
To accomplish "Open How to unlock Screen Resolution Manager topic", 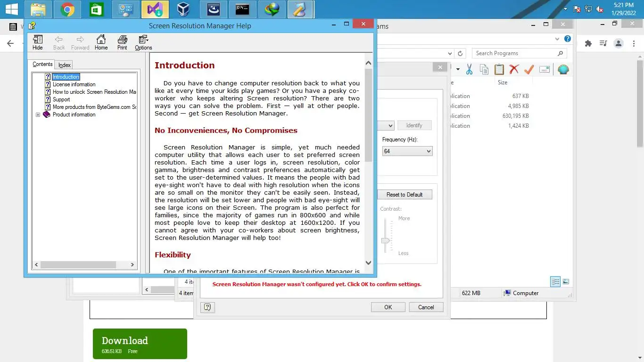I will tap(94, 92).
